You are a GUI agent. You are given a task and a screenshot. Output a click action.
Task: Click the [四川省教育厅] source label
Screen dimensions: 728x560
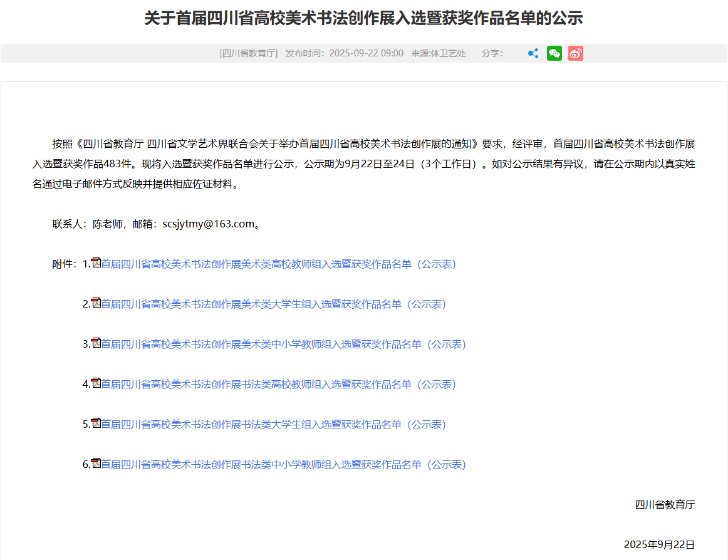[x=249, y=53]
